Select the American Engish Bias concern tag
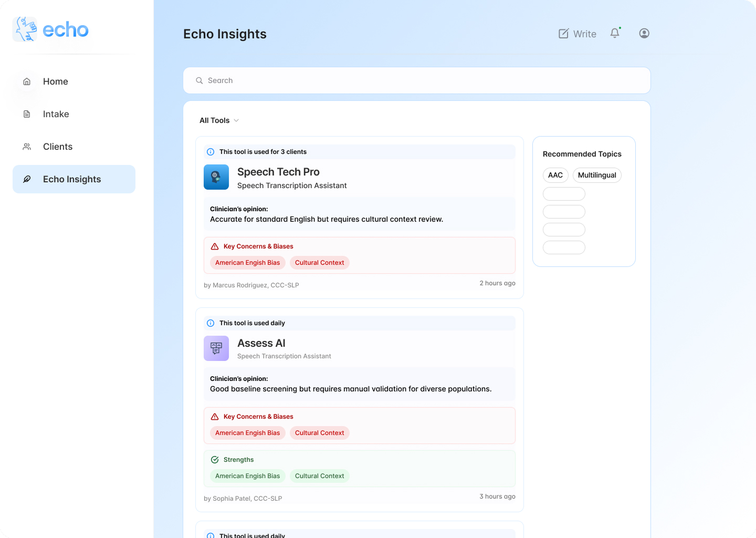This screenshot has height=538, width=756. click(247, 262)
